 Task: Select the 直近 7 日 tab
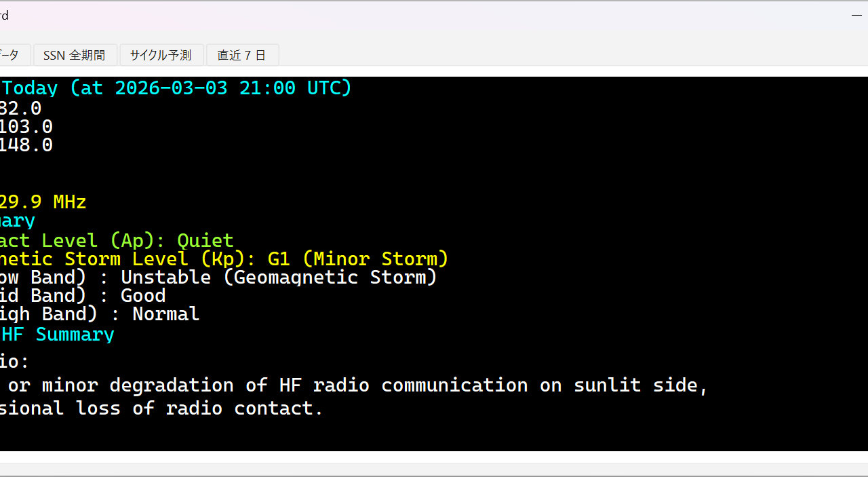coord(241,55)
